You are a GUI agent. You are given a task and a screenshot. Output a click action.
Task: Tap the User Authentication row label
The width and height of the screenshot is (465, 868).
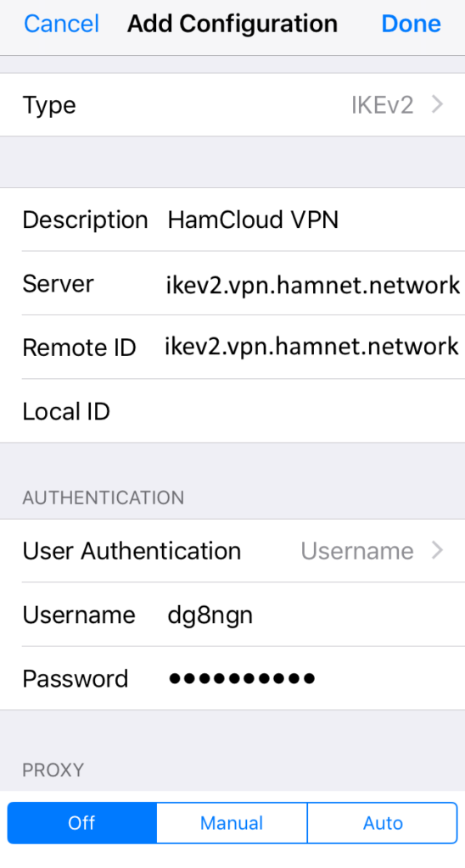point(132,551)
